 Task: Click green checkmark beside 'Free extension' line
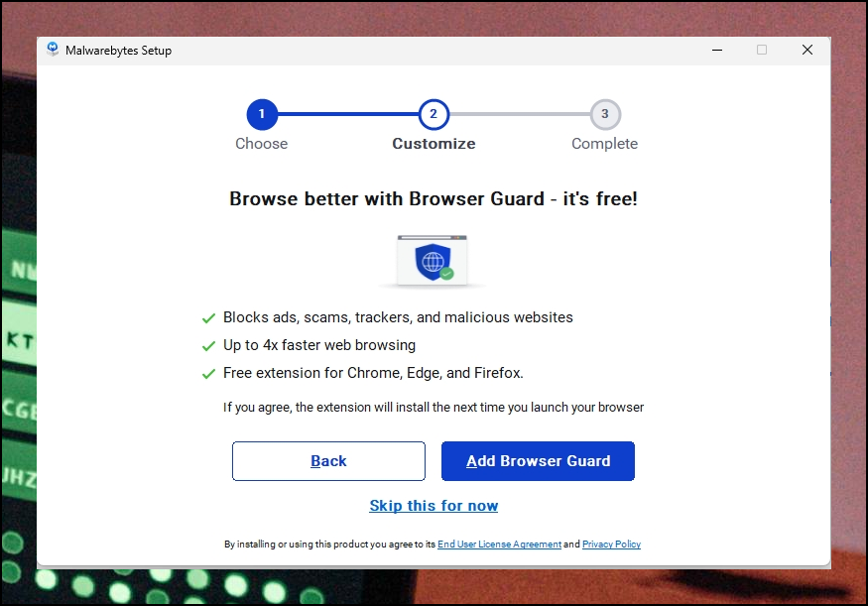(x=208, y=374)
